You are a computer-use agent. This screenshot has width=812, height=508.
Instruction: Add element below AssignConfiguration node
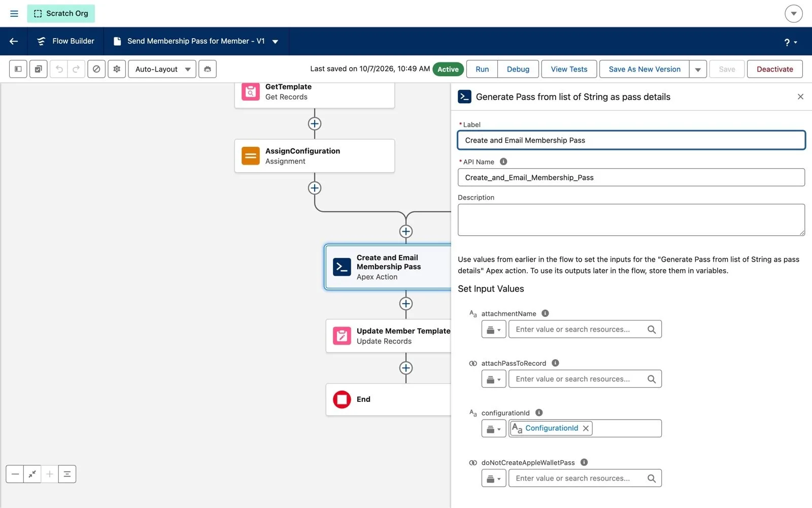tap(315, 188)
